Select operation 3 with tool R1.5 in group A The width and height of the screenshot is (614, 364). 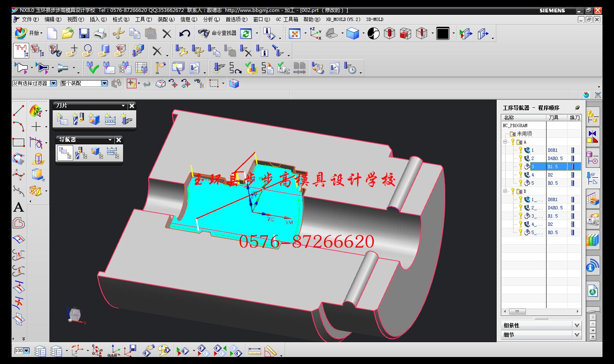[541, 167]
